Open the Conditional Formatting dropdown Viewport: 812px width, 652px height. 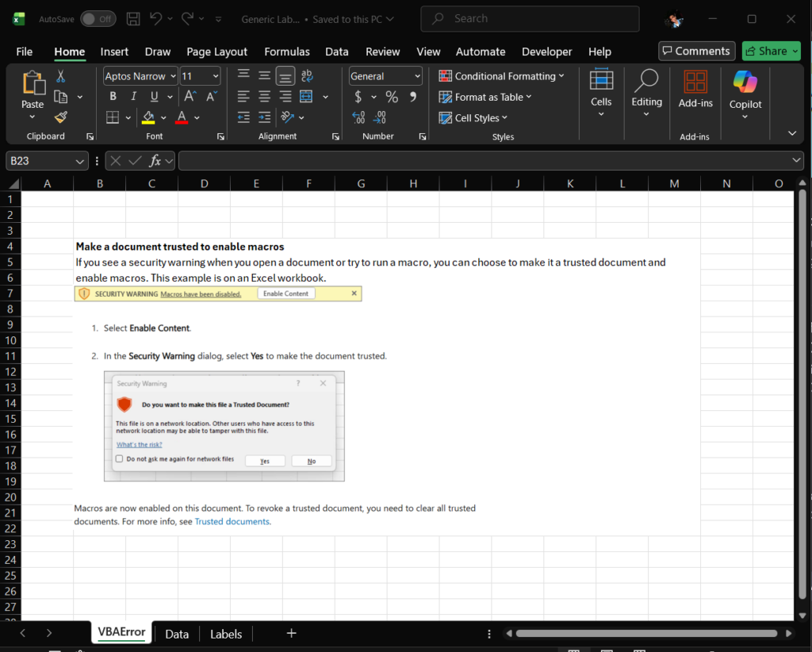pyautogui.click(x=501, y=76)
